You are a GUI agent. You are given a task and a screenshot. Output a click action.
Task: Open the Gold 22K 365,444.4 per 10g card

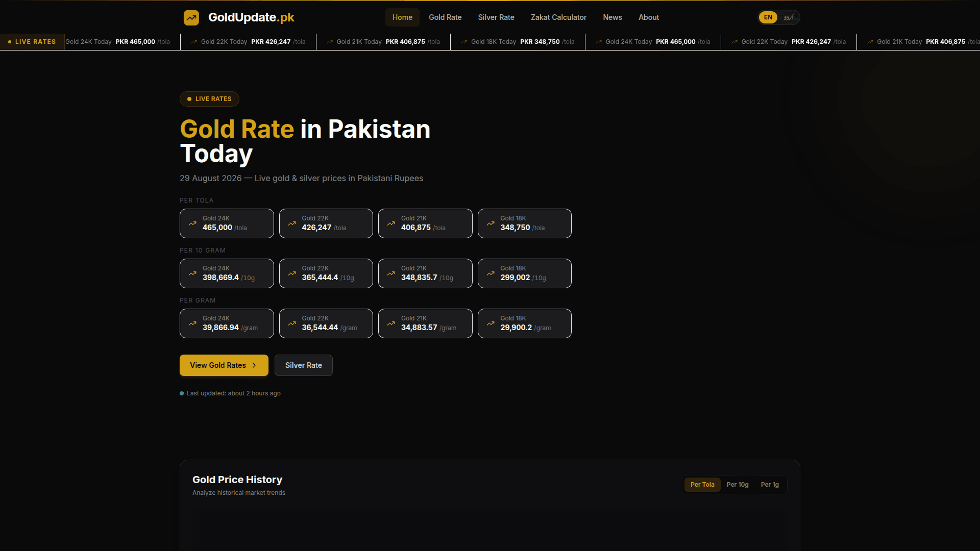pos(326,273)
